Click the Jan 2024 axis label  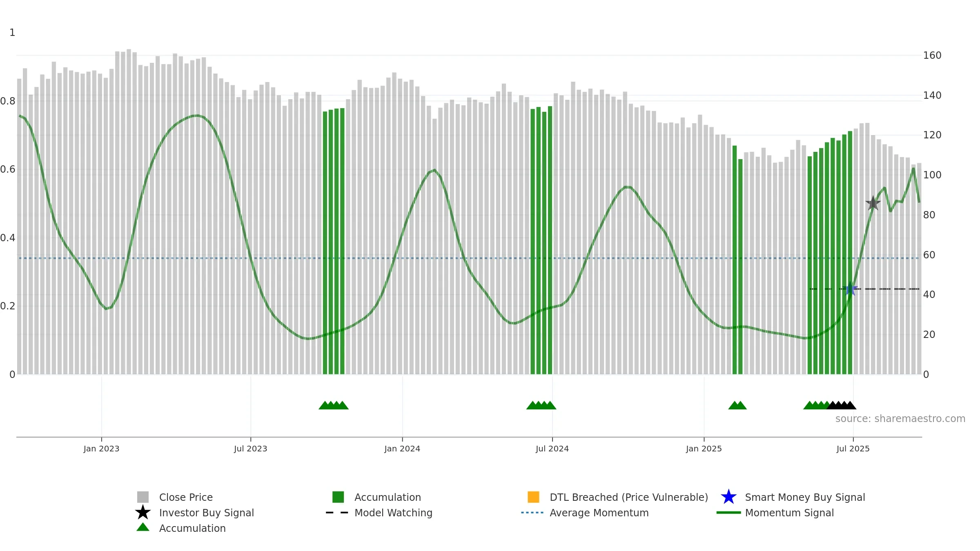[402, 449]
